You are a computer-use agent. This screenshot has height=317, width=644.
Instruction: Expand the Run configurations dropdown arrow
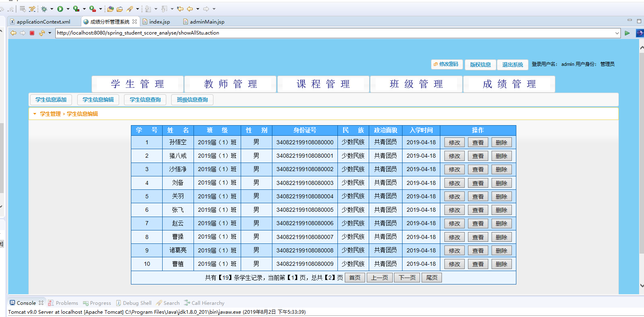68,9
